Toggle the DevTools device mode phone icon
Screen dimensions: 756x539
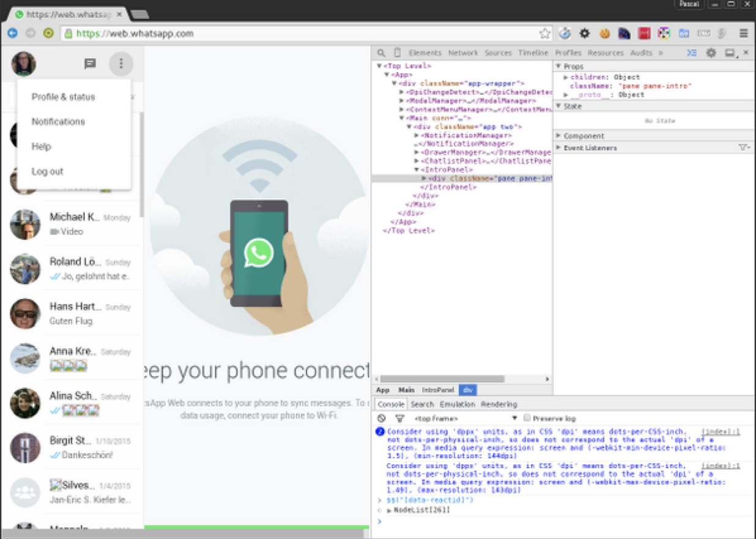pyautogui.click(x=397, y=53)
